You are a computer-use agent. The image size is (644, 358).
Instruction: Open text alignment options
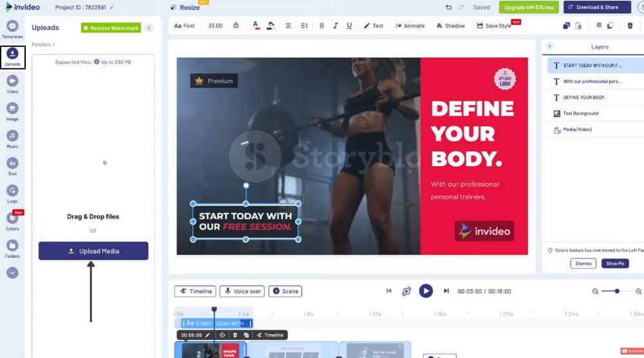point(289,26)
